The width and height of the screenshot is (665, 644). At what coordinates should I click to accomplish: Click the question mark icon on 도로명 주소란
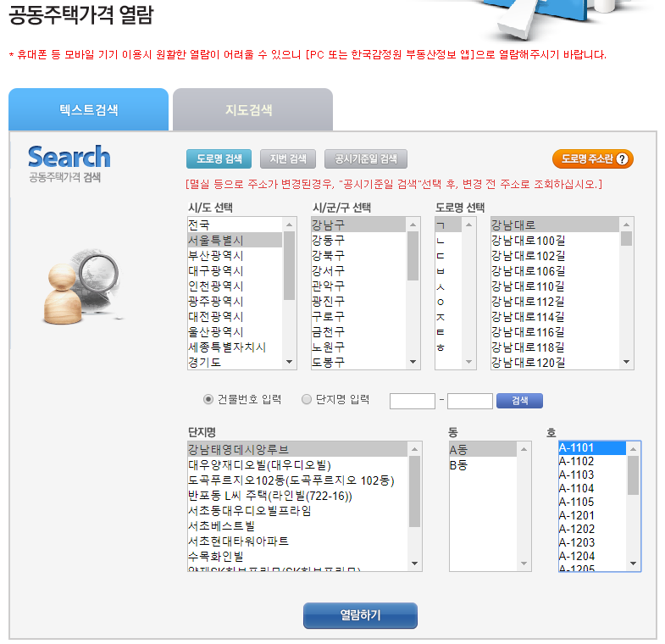[622, 159]
